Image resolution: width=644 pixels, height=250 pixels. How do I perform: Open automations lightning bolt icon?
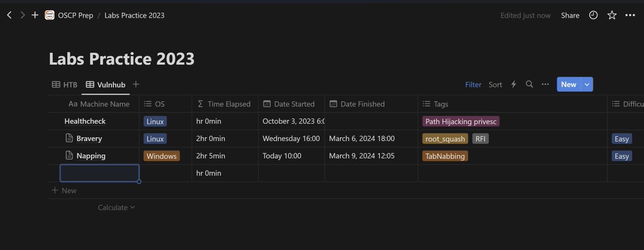(514, 84)
